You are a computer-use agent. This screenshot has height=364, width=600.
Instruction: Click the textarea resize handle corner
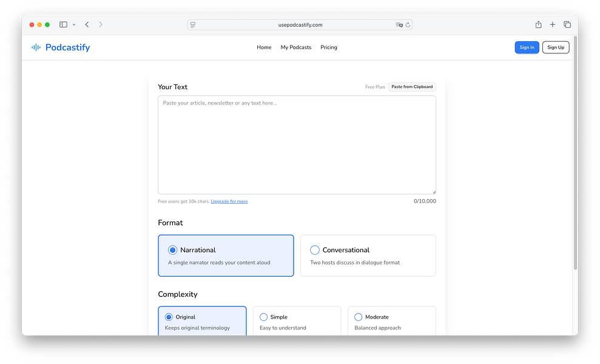click(x=434, y=192)
